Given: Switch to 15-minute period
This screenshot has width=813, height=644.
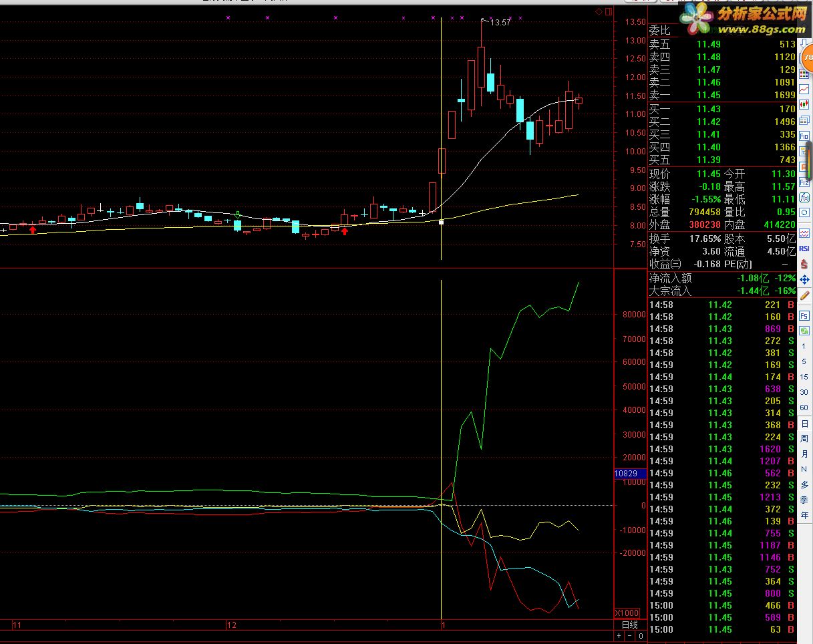Looking at the screenshot, I should [804, 377].
